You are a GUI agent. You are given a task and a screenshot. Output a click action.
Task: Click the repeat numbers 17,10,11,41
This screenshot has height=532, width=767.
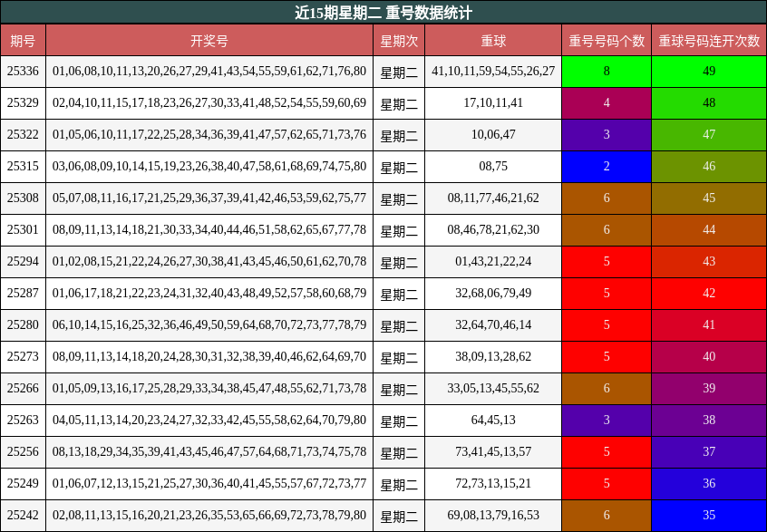[x=492, y=102]
